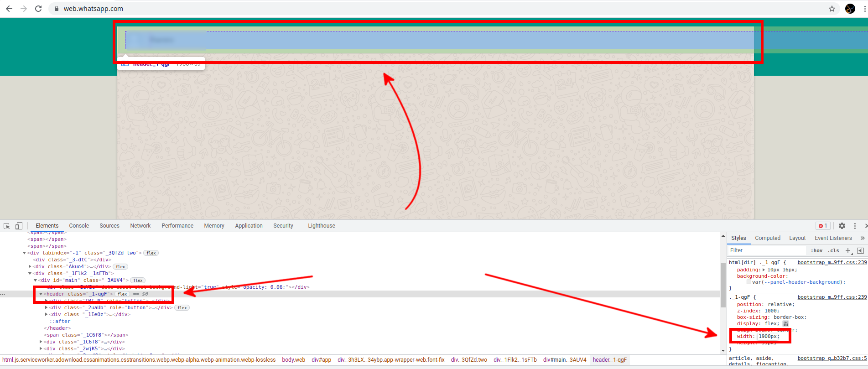Viewport: 868px width, 369px height.
Task: Click the background-color swatch in Styles
Action: (x=749, y=282)
